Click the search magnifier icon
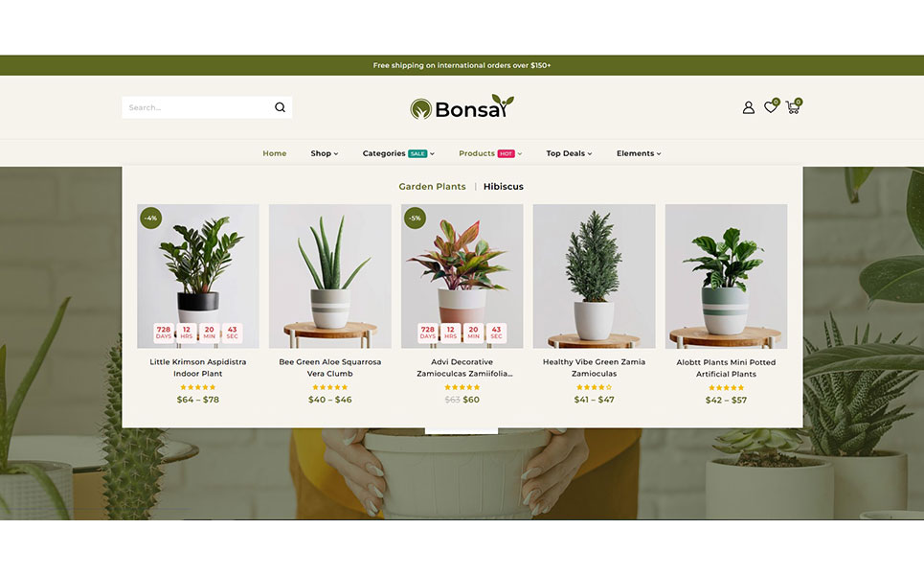The width and height of the screenshot is (924, 575). pos(280,107)
